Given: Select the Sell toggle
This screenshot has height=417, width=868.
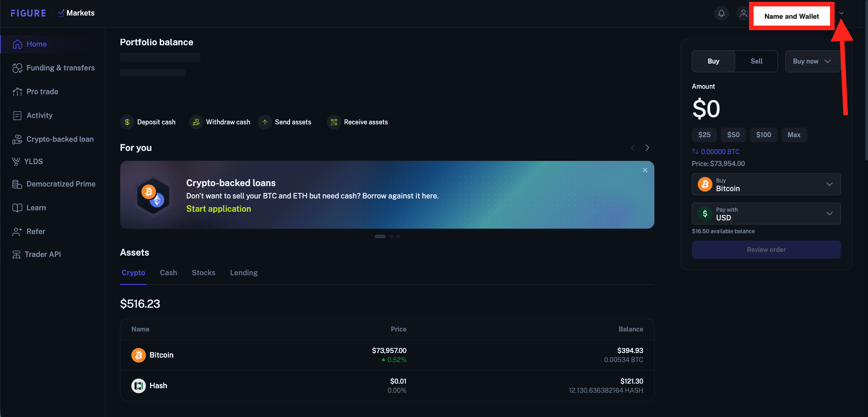Looking at the screenshot, I should [x=756, y=61].
